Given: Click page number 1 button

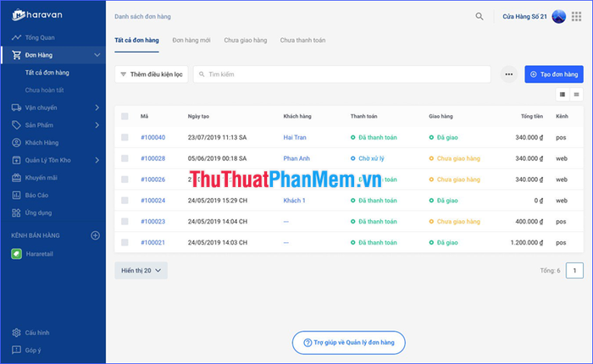Looking at the screenshot, I should (574, 270).
